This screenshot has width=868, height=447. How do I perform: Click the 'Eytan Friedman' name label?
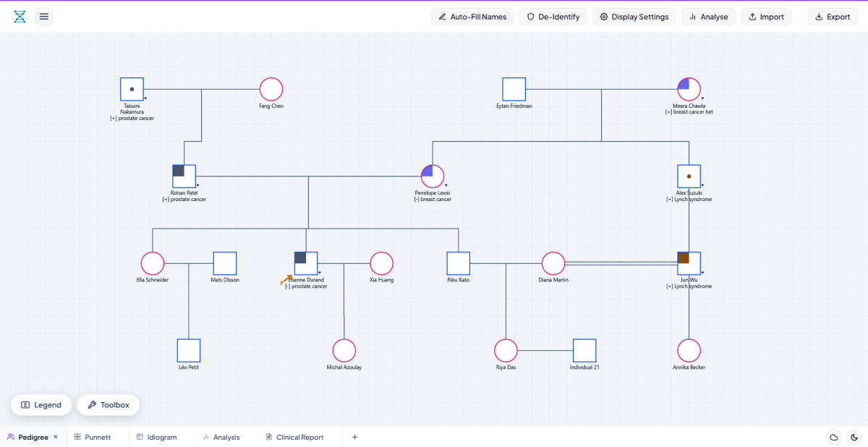pyautogui.click(x=514, y=106)
